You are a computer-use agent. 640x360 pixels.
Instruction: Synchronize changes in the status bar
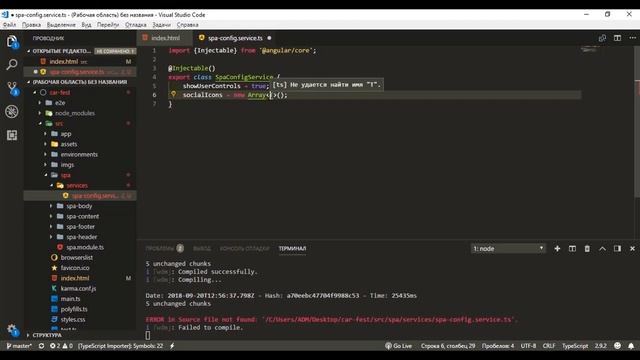(41, 346)
